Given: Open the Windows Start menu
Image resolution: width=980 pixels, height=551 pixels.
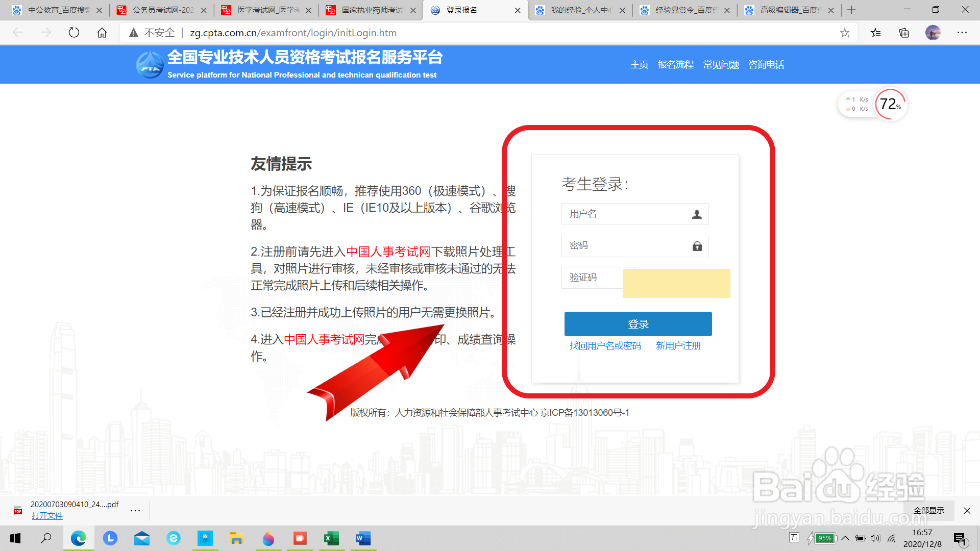Looking at the screenshot, I should [x=15, y=538].
